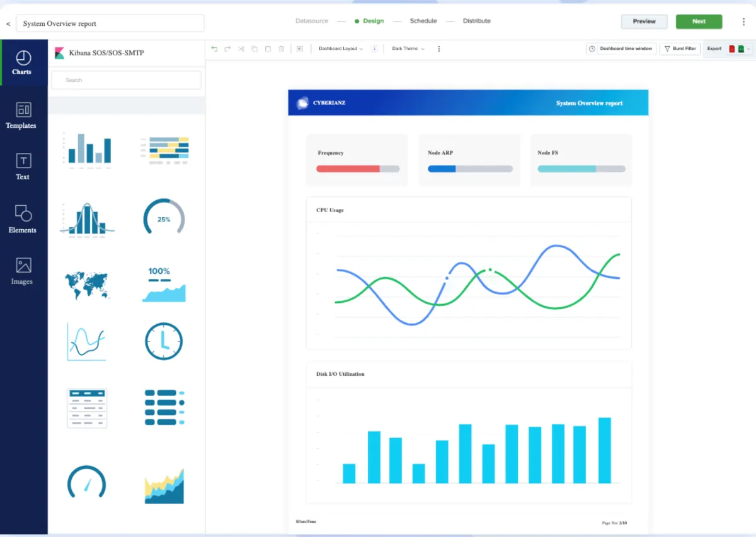Screen dimensions: 756x537
Task: Select the world map chart type
Action: tap(88, 285)
